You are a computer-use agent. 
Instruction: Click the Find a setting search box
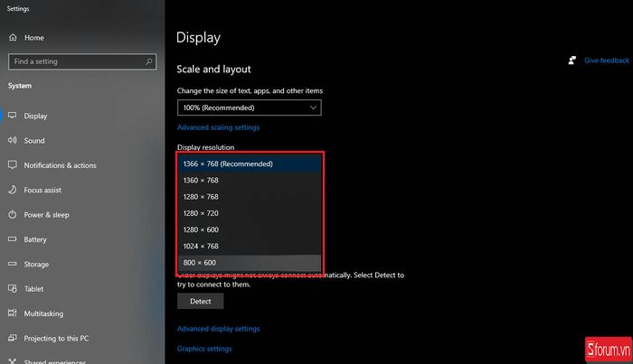tap(82, 61)
